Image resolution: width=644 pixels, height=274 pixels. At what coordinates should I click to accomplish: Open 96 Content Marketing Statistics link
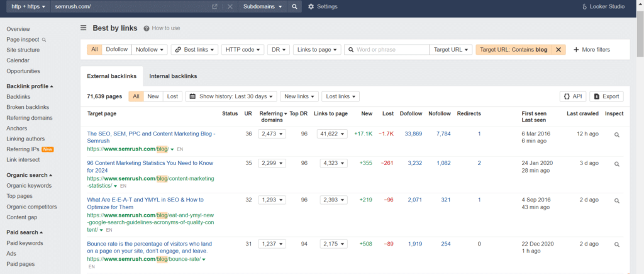click(x=150, y=167)
